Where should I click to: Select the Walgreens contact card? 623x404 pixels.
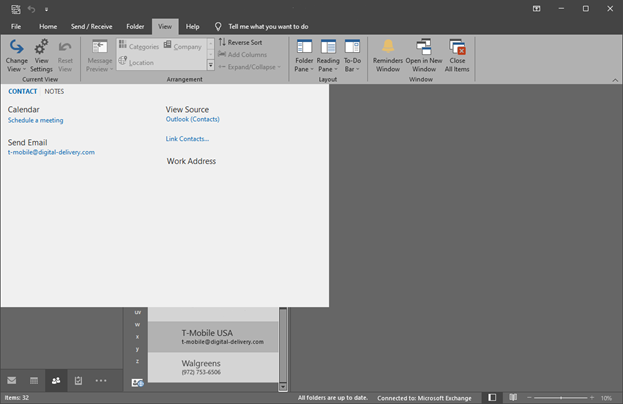(x=213, y=367)
